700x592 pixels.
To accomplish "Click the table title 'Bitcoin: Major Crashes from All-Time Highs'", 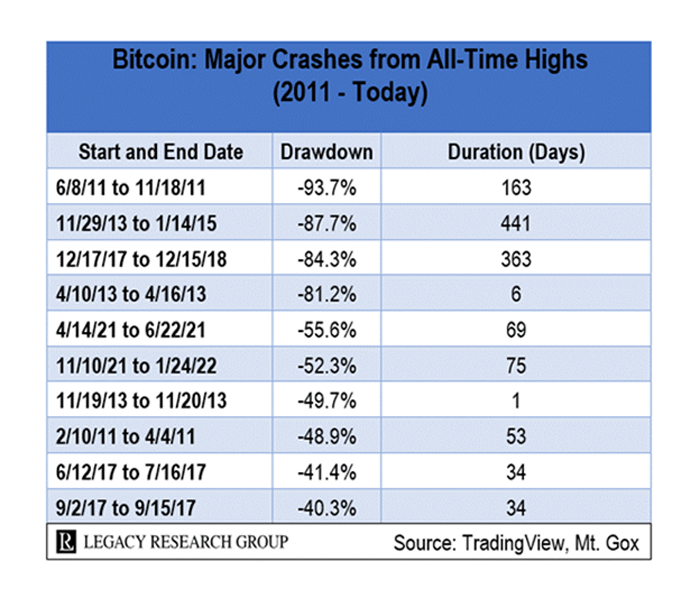I will (x=349, y=60).
